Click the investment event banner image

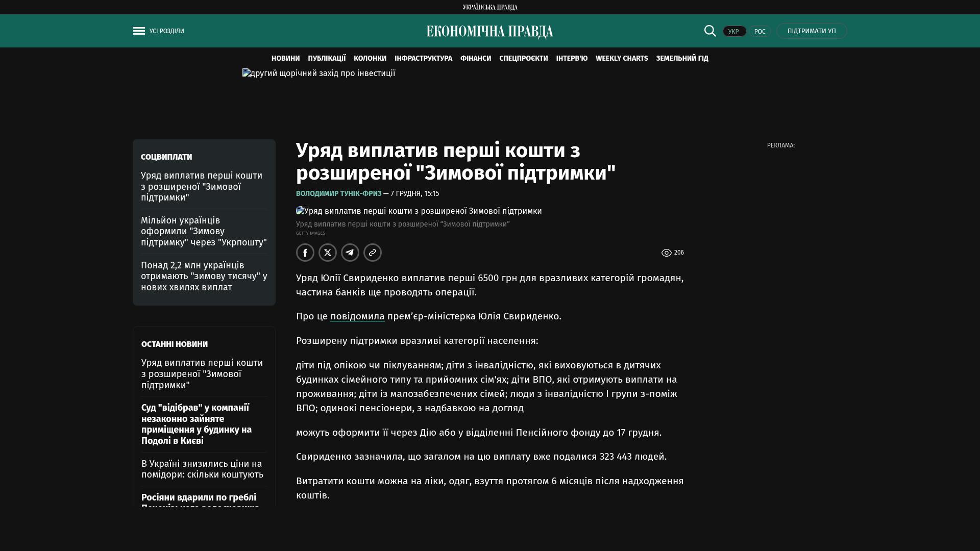(319, 73)
